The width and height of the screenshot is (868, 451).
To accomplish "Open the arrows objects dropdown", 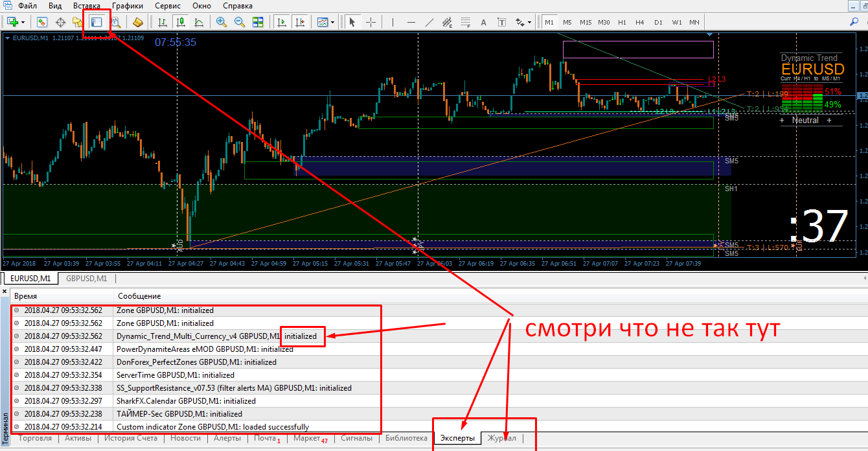I will point(529,22).
